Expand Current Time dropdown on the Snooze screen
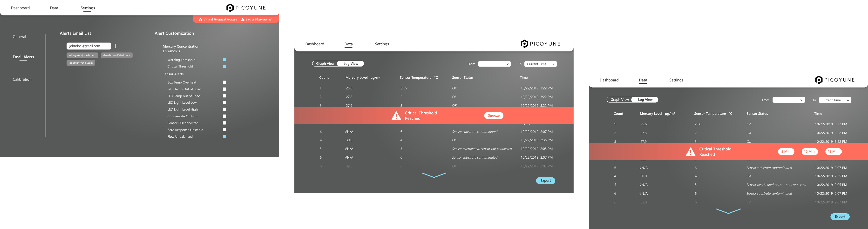This screenshot has height=229, width=868. point(540,64)
